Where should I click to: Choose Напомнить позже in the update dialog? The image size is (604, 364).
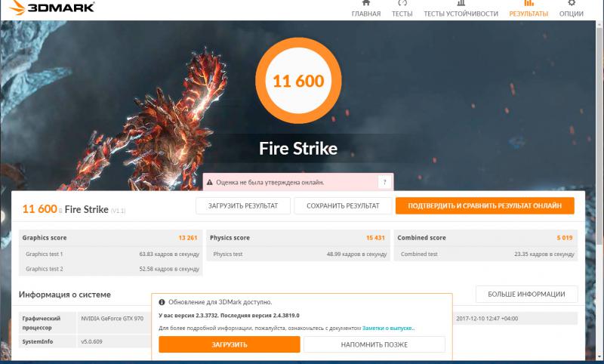point(374,344)
